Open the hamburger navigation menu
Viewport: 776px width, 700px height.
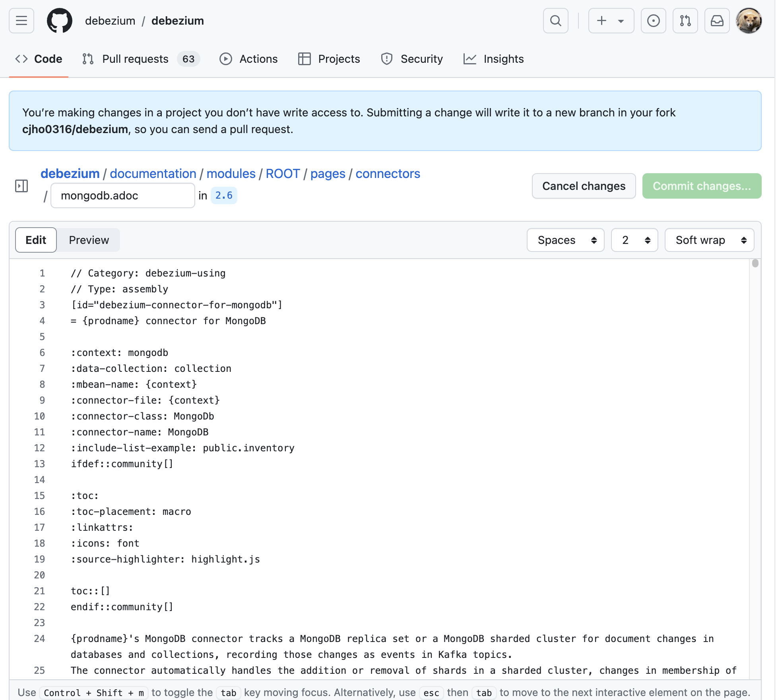click(21, 21)
